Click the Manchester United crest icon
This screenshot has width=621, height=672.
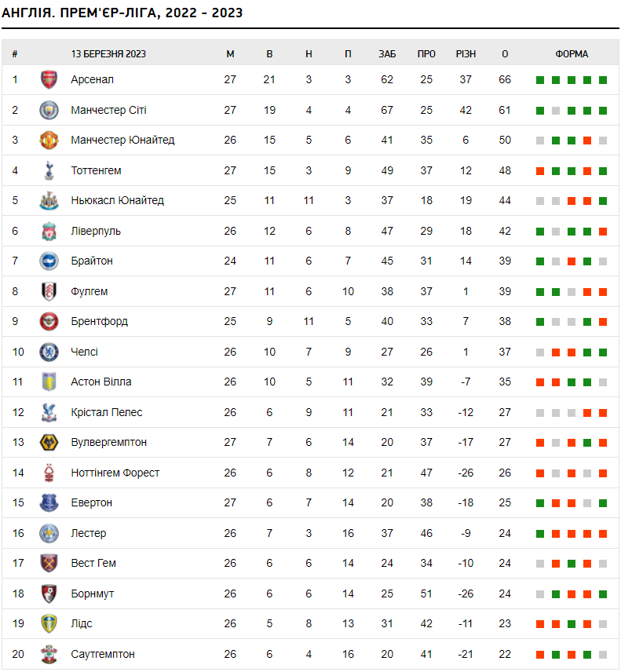tap(49, 141)
